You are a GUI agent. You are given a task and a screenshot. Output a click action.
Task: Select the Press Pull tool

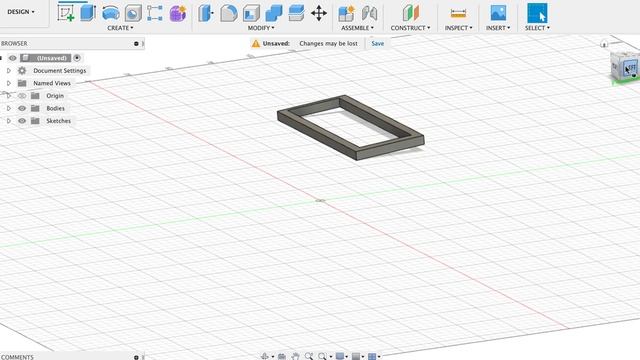tap(206, 13)
